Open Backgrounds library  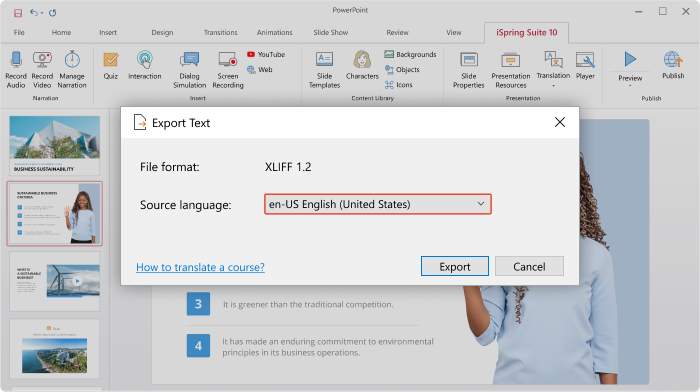410,54
